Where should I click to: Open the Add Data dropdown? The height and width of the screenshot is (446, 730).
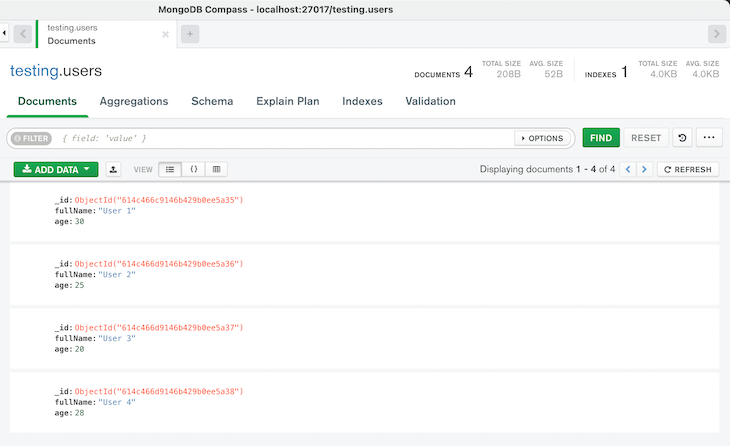click(x=56, y=169)
